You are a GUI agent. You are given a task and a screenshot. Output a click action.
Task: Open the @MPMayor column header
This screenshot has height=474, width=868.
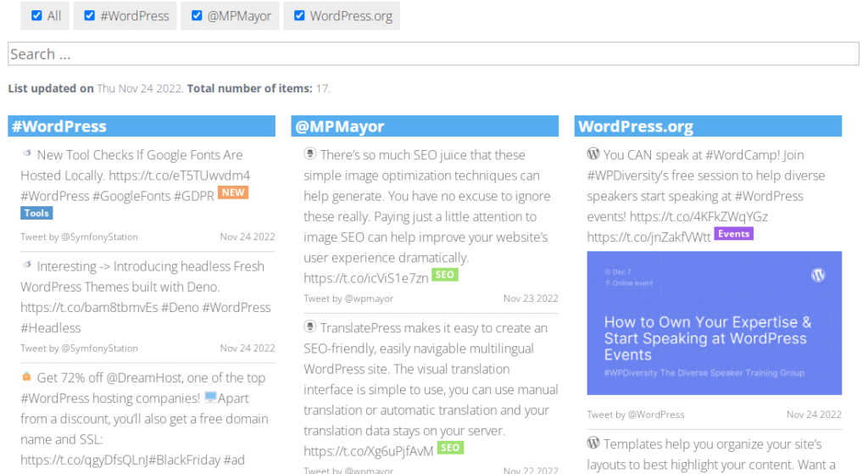coord(339,126)
